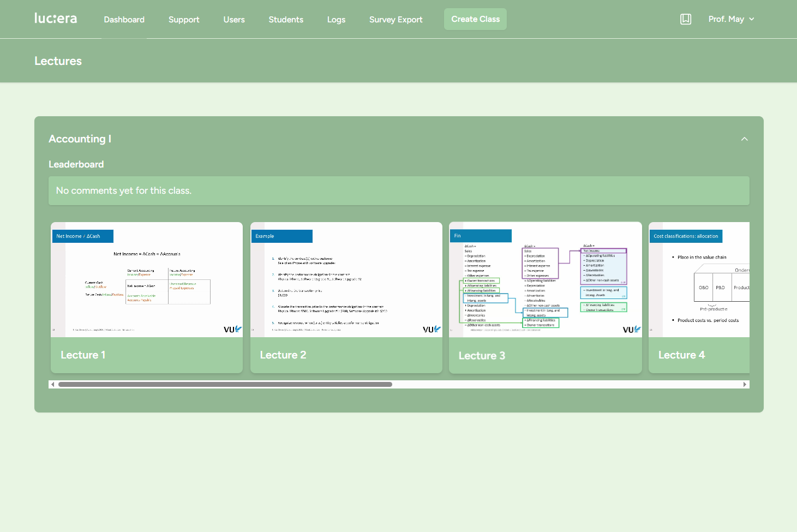The height and width of the screenshot is (532, 797).
Task: Open the Survey Export page
Action: (396, 20)
